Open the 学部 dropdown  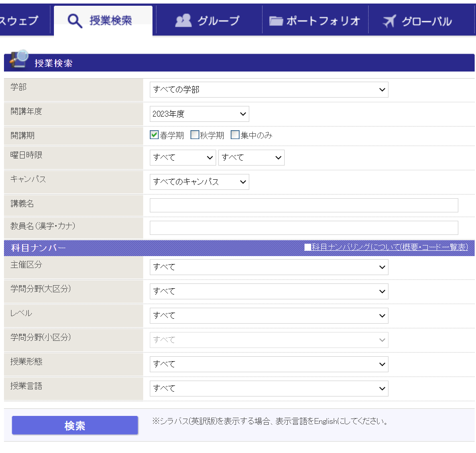point(269,90)
